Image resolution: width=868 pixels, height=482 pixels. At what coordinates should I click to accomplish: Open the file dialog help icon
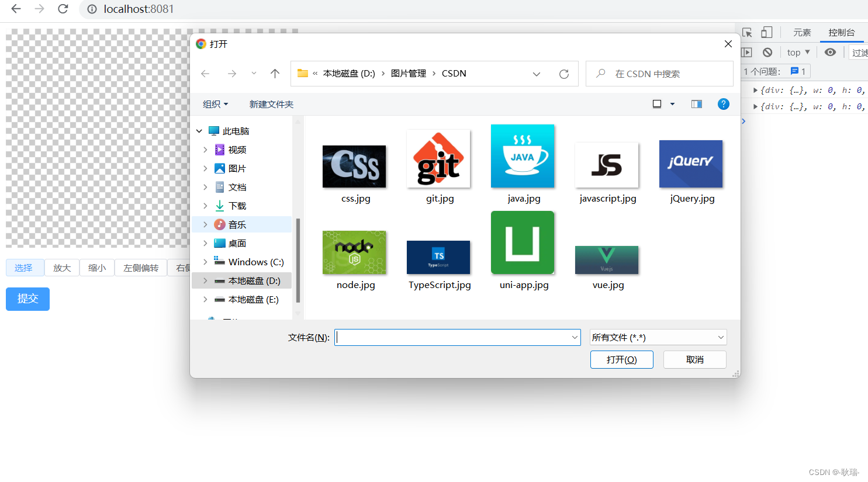724,104
